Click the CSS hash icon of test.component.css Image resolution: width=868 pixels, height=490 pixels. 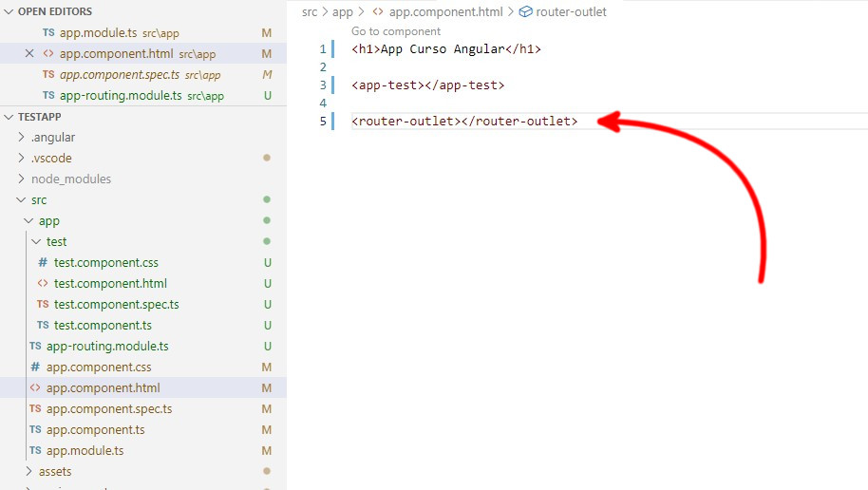pyautogui.click(x=43, y=263)
